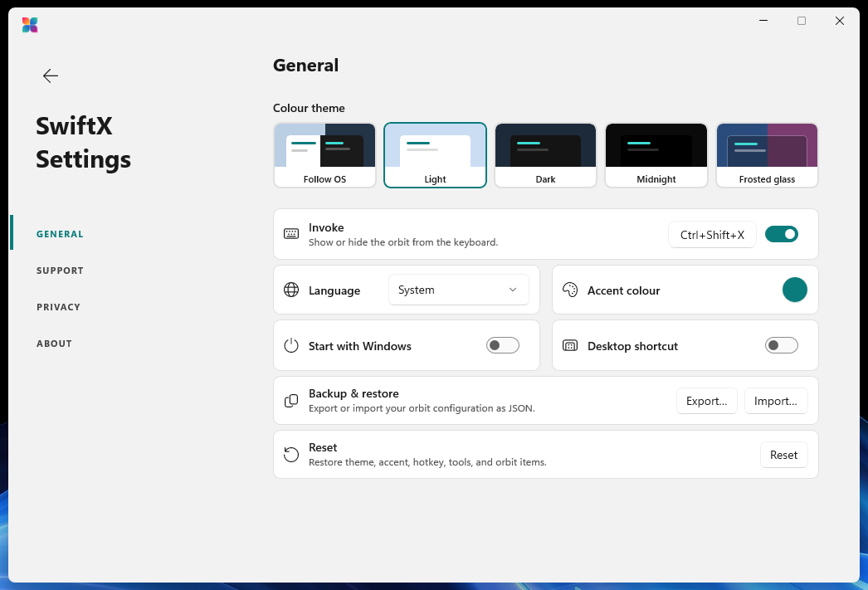Image resolution: width=868 pixels, height=590 pixels.
Task: Click the Desktop shortcut row icon
Action: [570, 345]
